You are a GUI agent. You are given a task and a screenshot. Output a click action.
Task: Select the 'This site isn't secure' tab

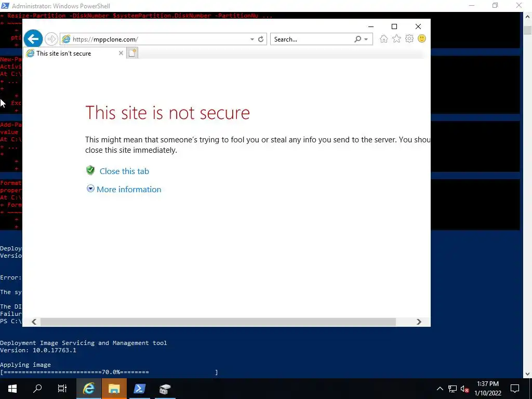point(75,54)
